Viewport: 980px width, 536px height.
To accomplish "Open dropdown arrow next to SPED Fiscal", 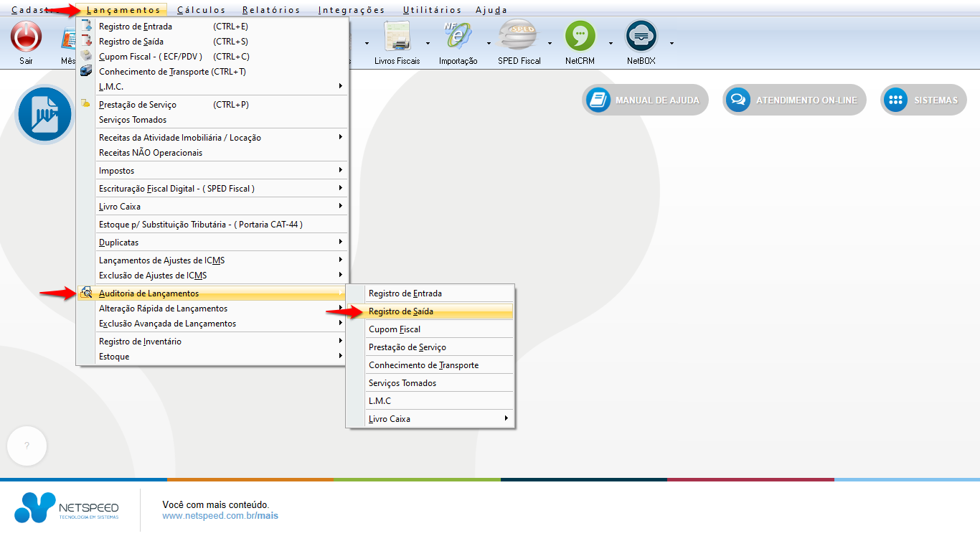I will coord(550,43).
